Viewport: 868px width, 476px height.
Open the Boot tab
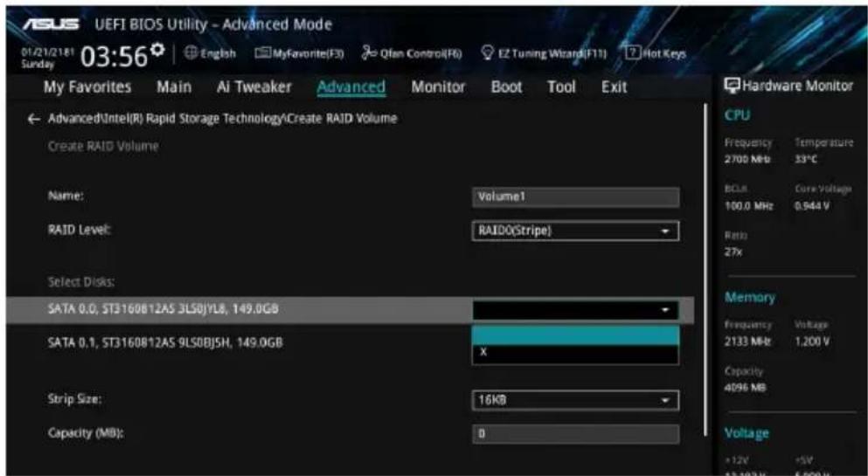point(506,87)
